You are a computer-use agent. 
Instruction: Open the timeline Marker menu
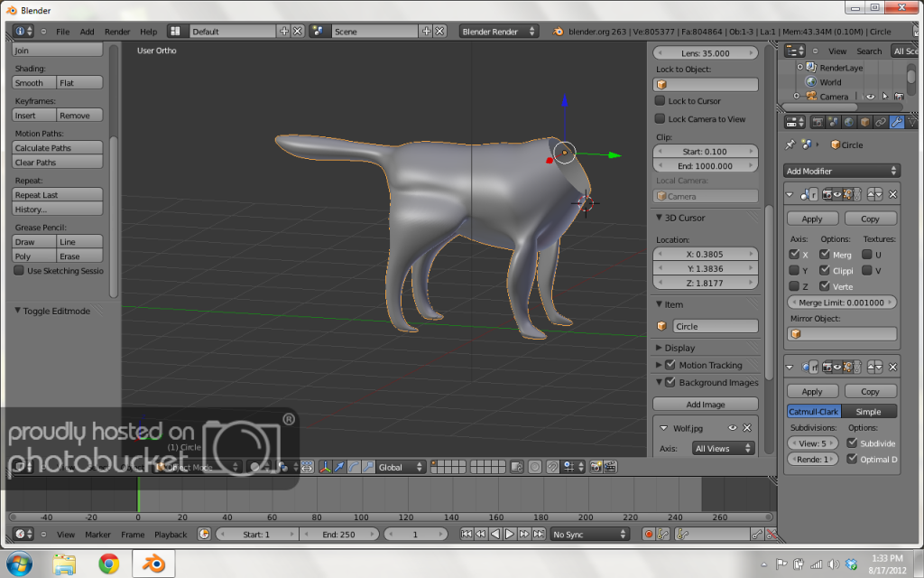tap(97, 535)
